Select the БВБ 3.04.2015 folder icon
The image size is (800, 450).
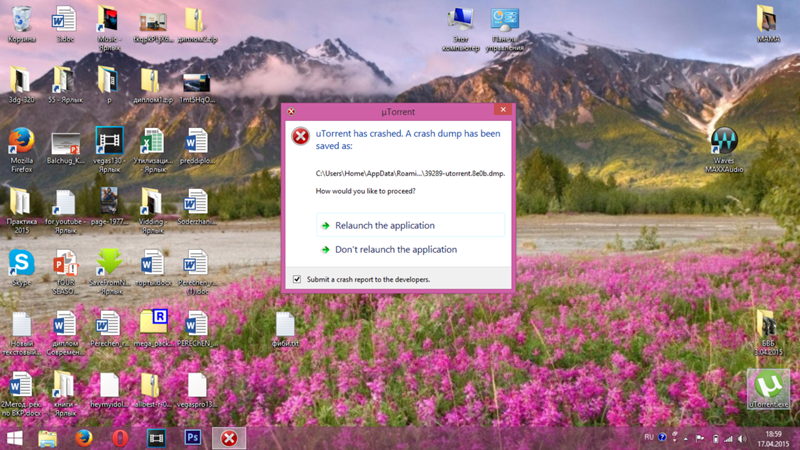point(768,332)
